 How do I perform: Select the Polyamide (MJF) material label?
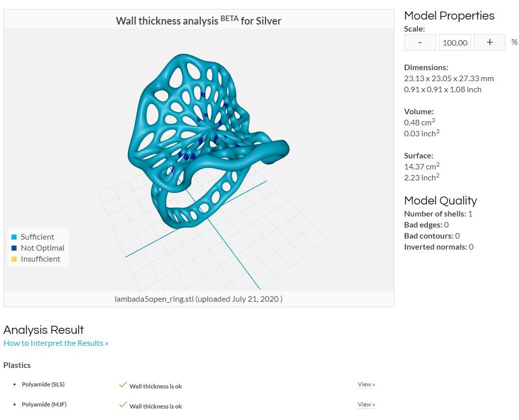pos(44,404)
